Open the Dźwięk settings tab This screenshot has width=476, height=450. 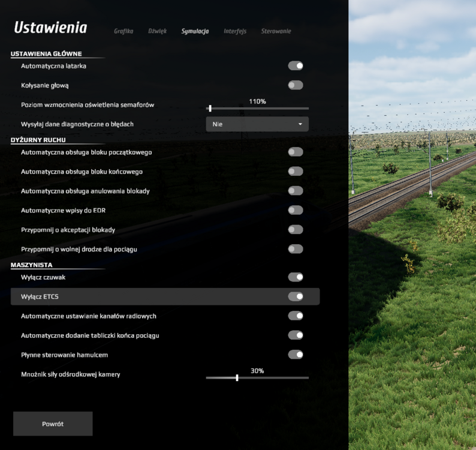coord(157,31)
